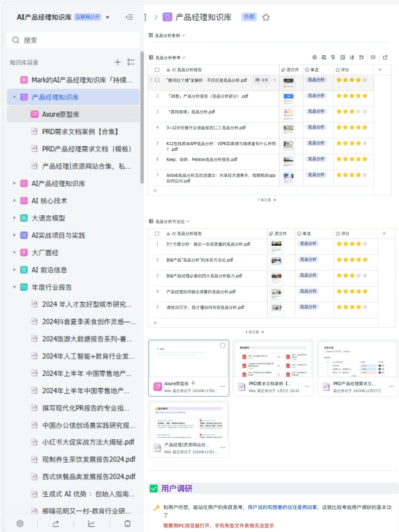Expand the AI 核心技术 sidebar section
Viewport: 399px width, 532px height.
pyautogui.click(x=14, y=201)
